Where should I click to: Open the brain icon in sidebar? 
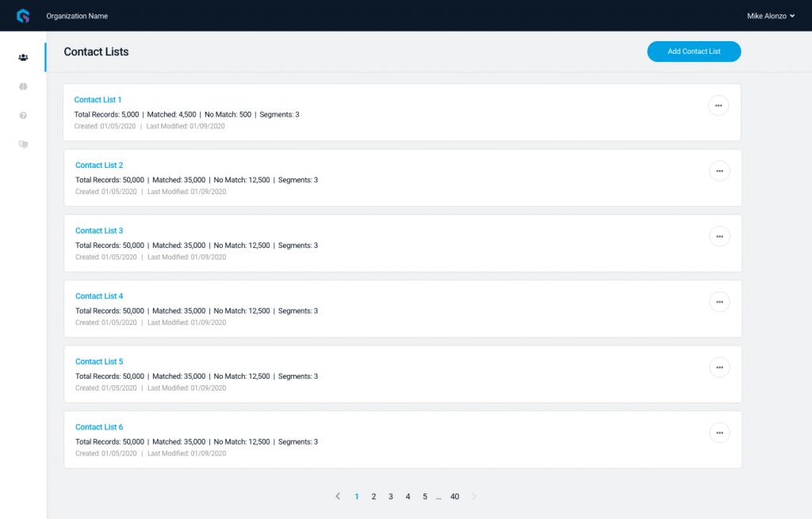pyautogui.click(x=23, y=86)
